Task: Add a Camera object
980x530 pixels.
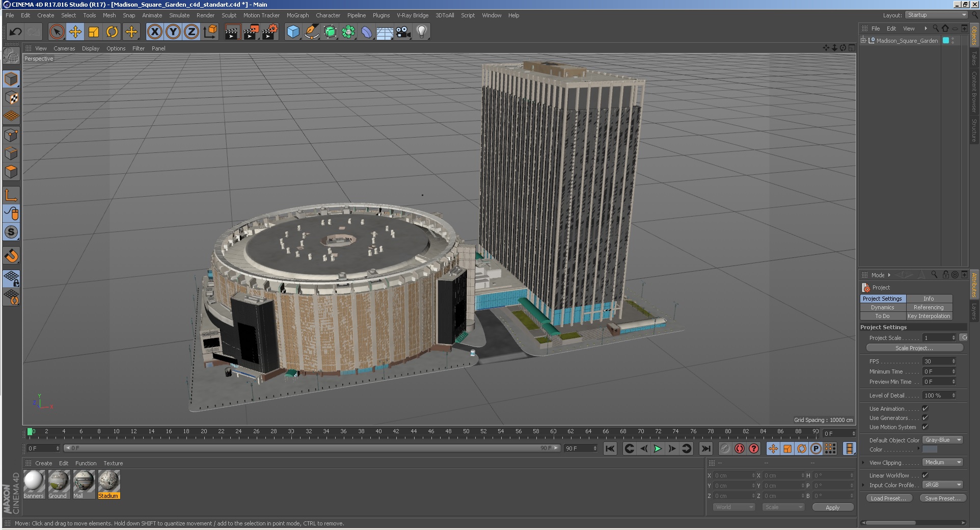Action: pyautogui.click(x=403, y=32)
